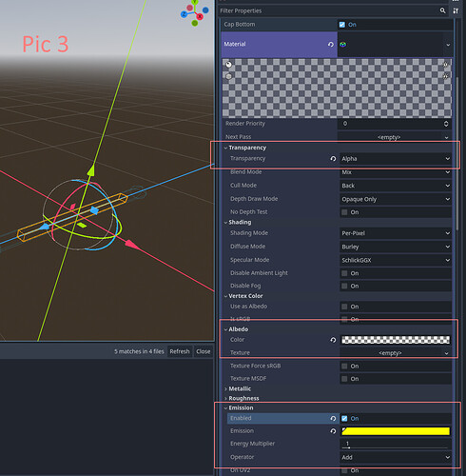Switch material preview to sphere icon
466x476 pixels.
click(228, 65)
